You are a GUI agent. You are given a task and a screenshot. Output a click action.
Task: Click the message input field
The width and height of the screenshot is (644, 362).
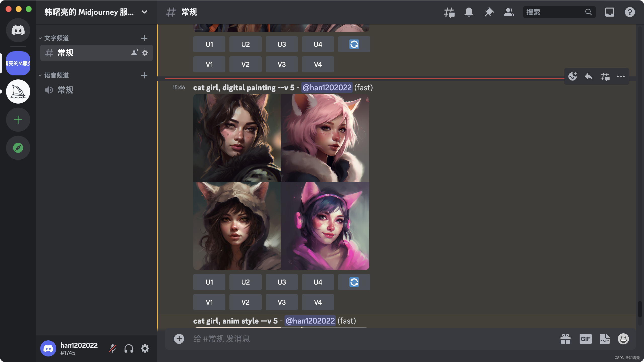(352, 339)
